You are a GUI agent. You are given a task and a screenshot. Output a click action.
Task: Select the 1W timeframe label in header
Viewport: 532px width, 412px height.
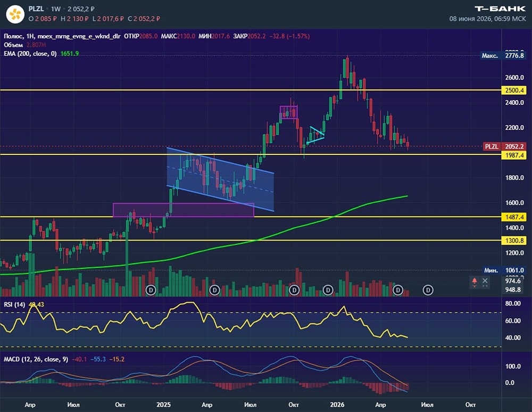pyautogui.click(x=56, y=9)
